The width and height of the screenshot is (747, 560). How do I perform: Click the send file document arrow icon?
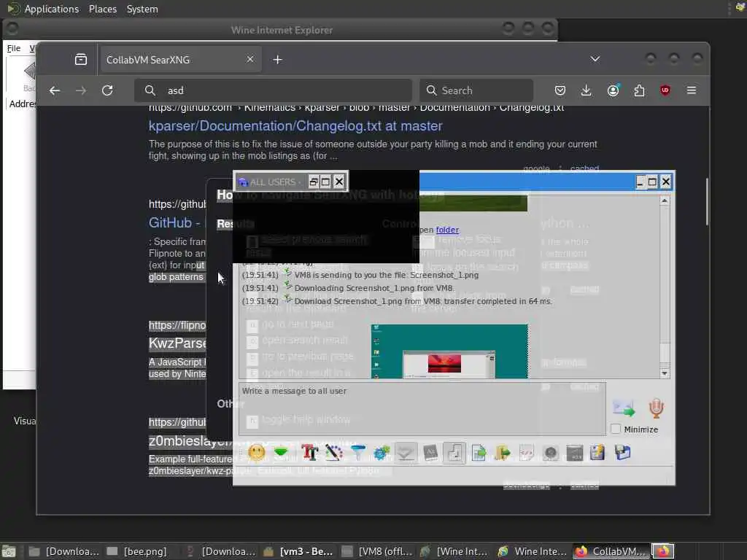pos(479,452)
